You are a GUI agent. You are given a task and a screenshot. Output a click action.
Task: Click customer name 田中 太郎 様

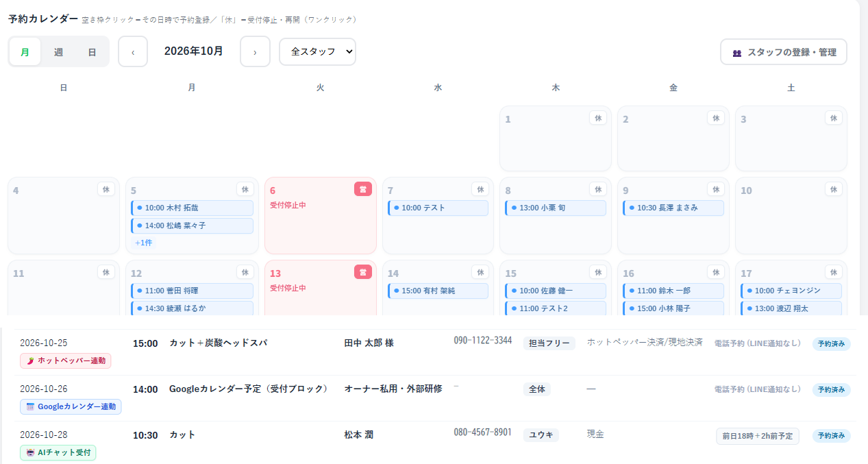[x=369, y=343]
